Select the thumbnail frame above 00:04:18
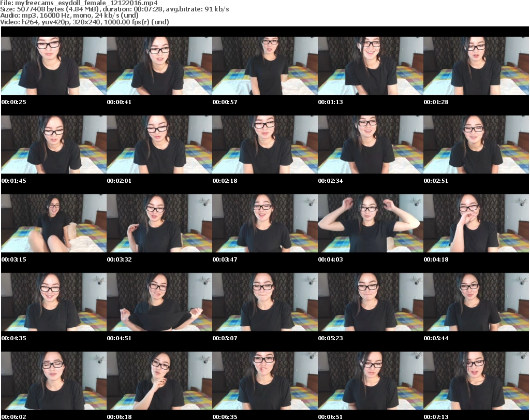Screen dimensions: 530x420 point(476,223)
